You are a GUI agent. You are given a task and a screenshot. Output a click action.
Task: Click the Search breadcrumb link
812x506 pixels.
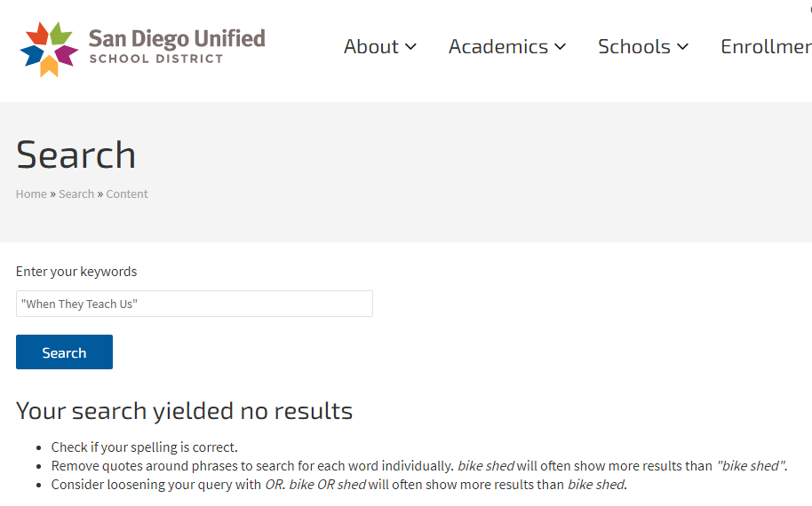pyautogui.click(x=76, y=194)
